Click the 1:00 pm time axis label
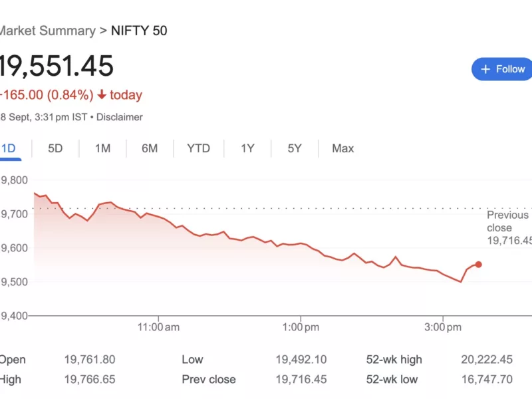This screenshot has width=532, height=399. coord(301,327)
